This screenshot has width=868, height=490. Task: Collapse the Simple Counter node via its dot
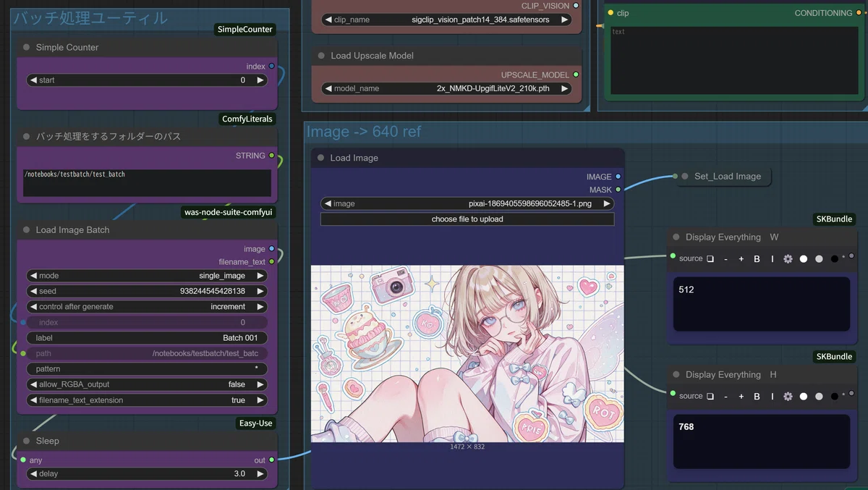(26, 47)
